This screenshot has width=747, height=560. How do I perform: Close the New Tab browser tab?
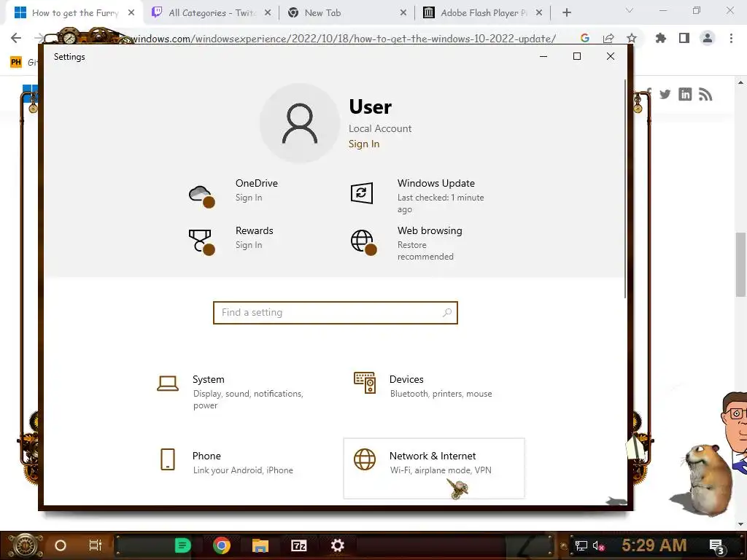[403, 13]
